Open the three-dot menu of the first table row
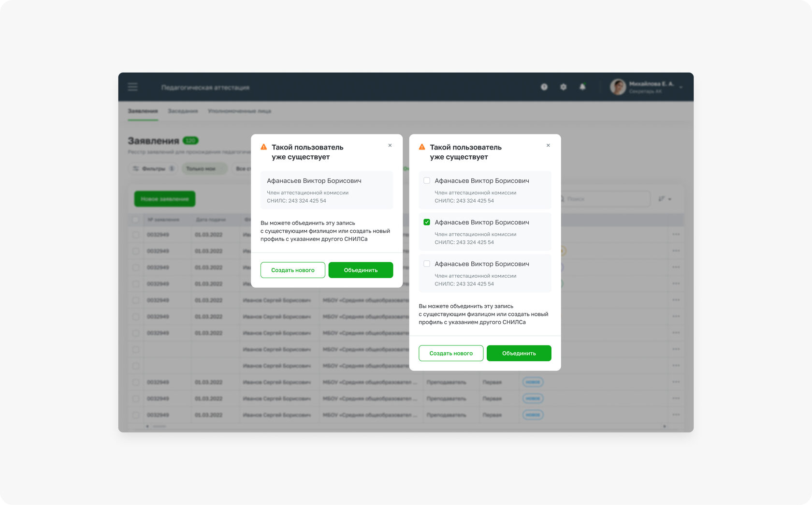The width and height of the screenshot is (812, 505). tap(676, 235)
